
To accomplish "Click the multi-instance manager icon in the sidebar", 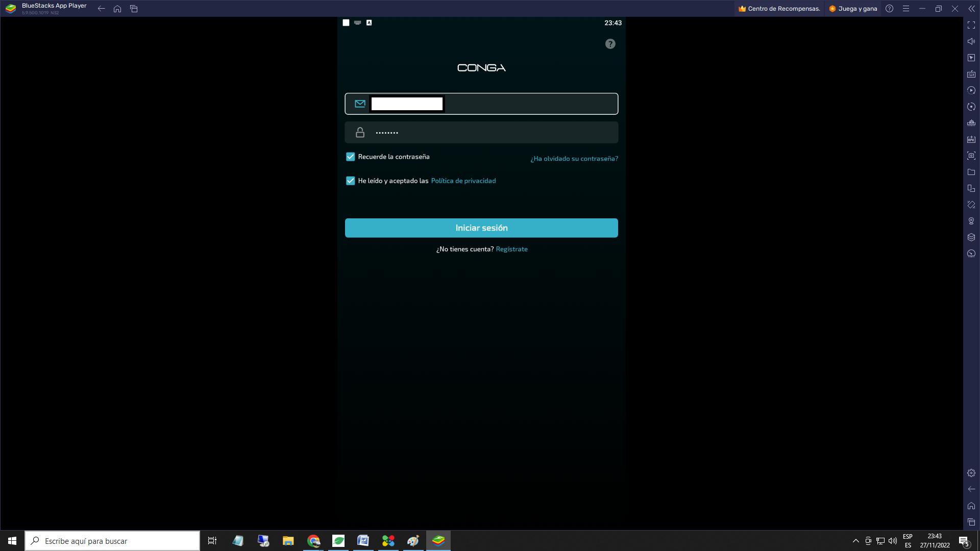I will [x=971, y=188].
